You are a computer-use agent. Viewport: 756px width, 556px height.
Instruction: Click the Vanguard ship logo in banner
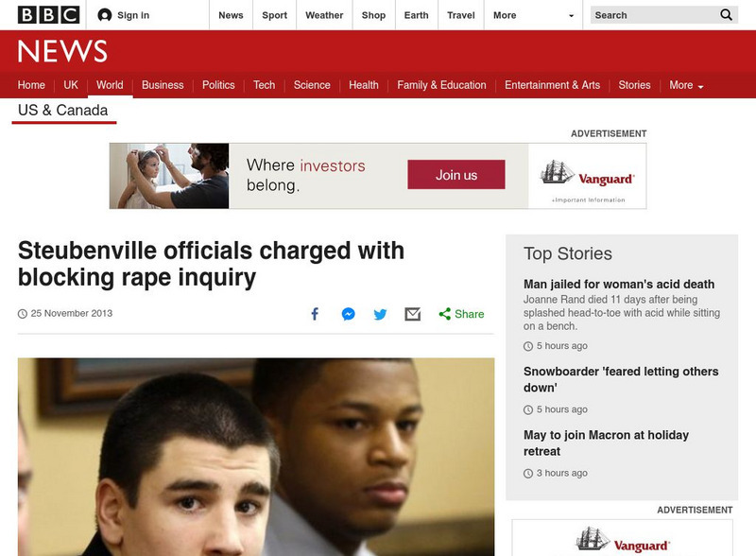[557, 172]
